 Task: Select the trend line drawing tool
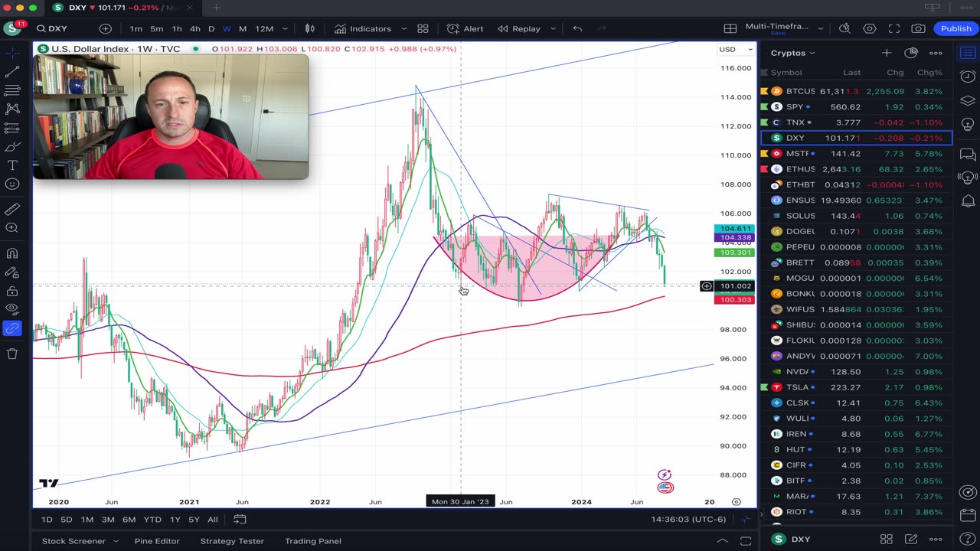coord(12,72)
